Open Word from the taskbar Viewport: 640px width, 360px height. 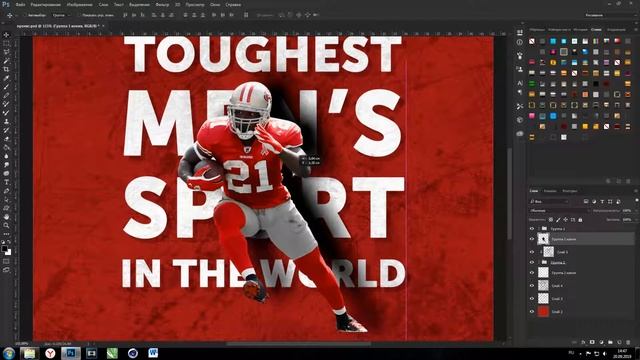point(153,353)
